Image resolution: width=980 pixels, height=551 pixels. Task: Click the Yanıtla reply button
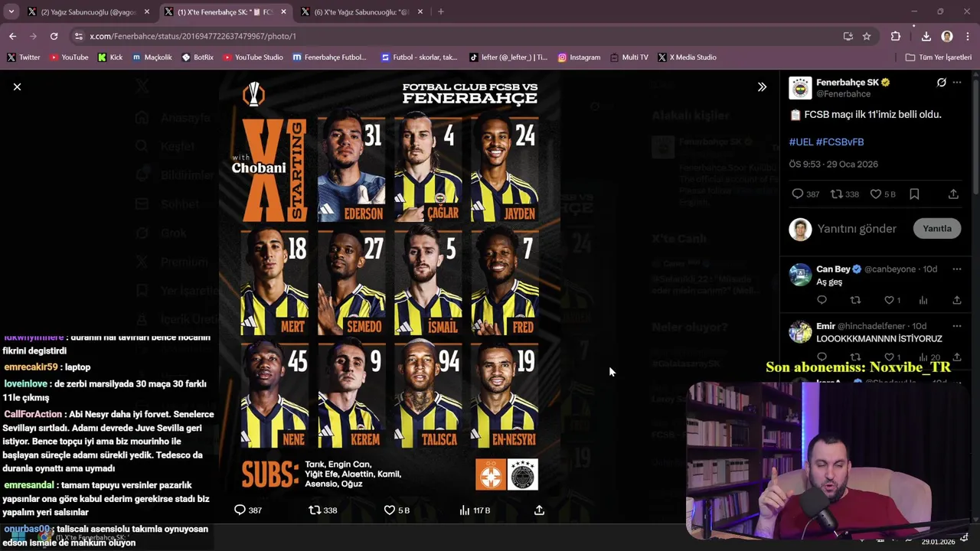click(937, 228)
